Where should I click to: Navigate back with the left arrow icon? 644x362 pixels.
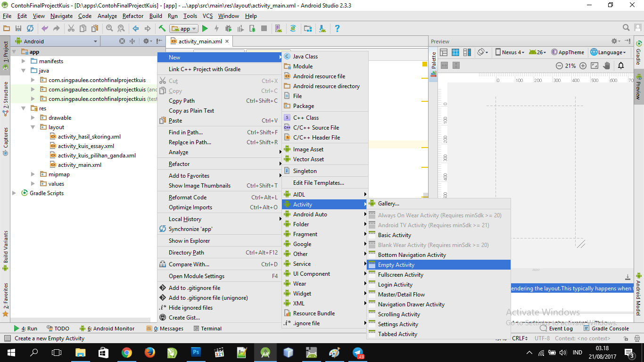(x=136, y=29)
